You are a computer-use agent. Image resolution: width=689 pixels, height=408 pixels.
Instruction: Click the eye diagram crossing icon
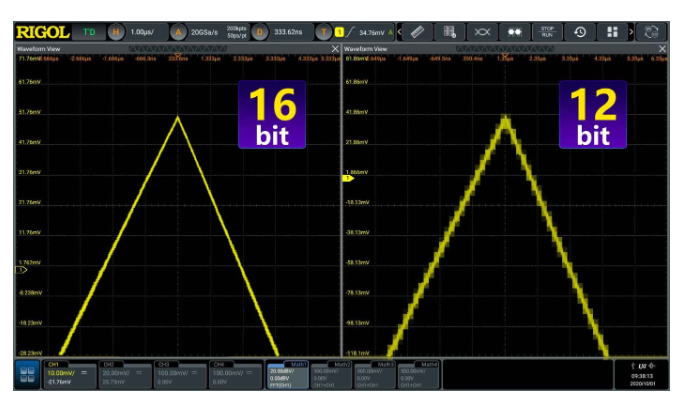pos(482,32)
